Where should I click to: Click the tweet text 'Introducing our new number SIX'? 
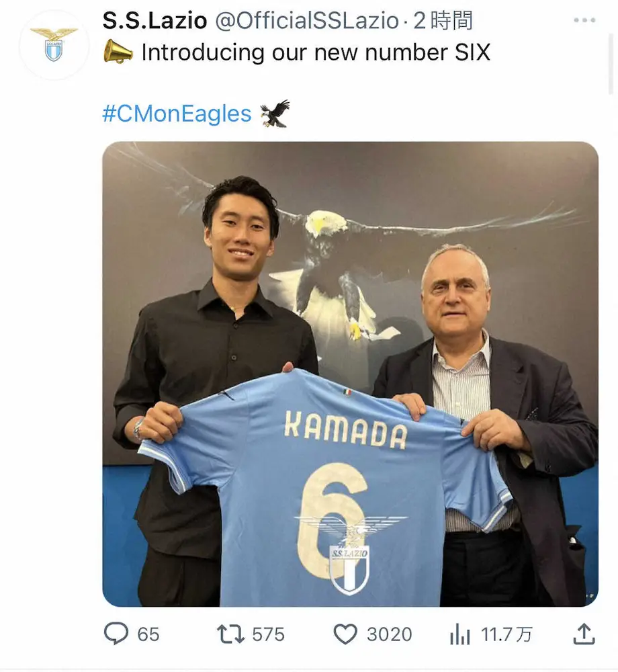[316, 52]
